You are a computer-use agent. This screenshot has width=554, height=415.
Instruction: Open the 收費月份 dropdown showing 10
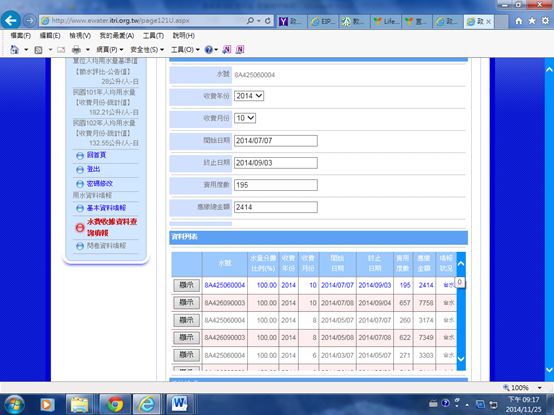pos(245,118)
